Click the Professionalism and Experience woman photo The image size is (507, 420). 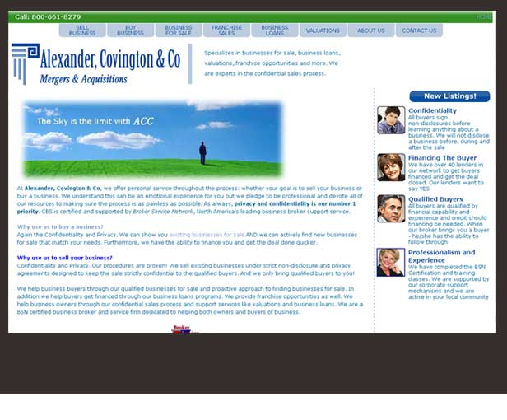pyautogui.click(x=391, y=262)
